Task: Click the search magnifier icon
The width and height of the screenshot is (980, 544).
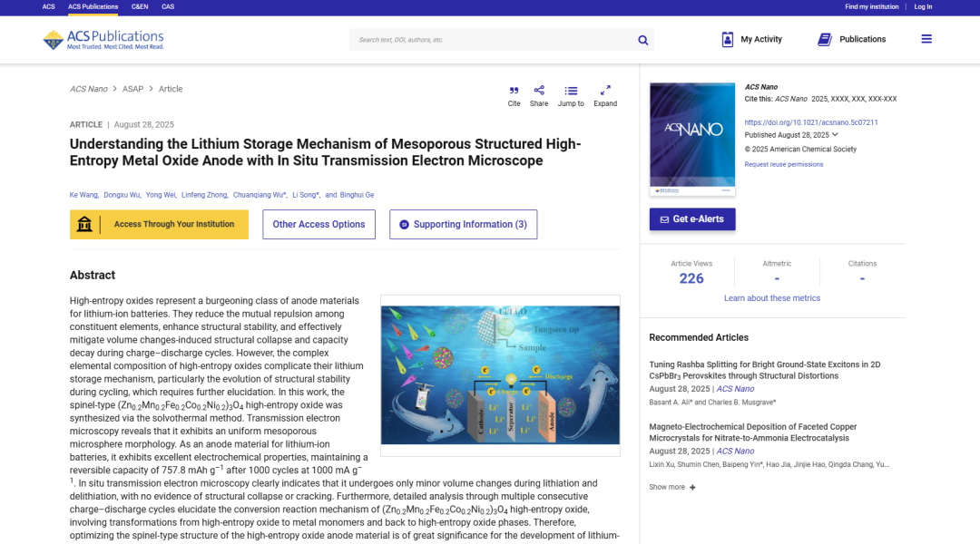Action: pyautogui.click(x=642, y=40)
